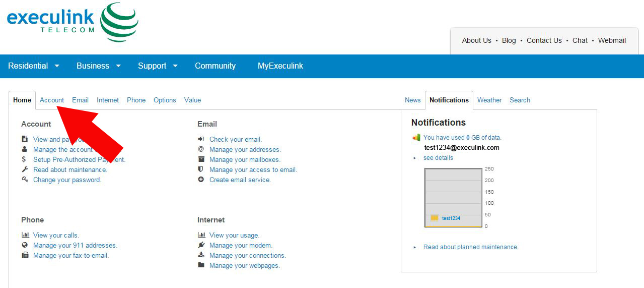Click Read about maintenance link
The width and height of the screenshot is (644, 288).
(70, 169)
